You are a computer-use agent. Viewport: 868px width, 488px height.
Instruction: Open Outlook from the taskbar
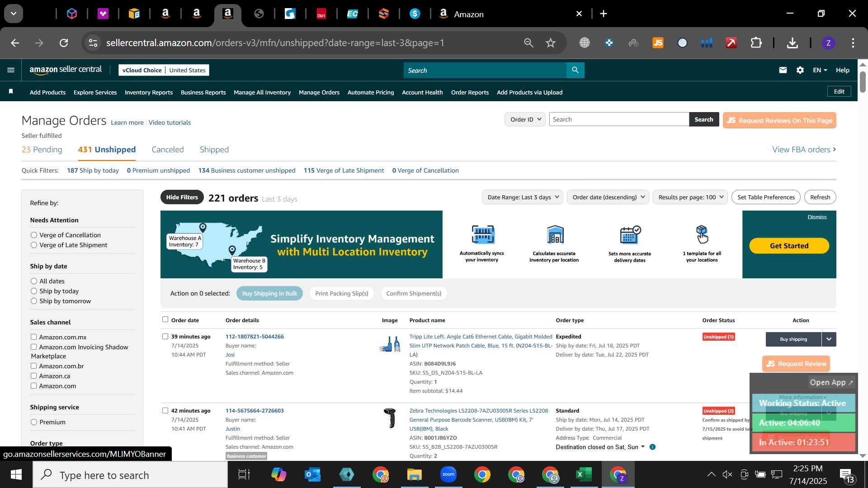[312, 475]
